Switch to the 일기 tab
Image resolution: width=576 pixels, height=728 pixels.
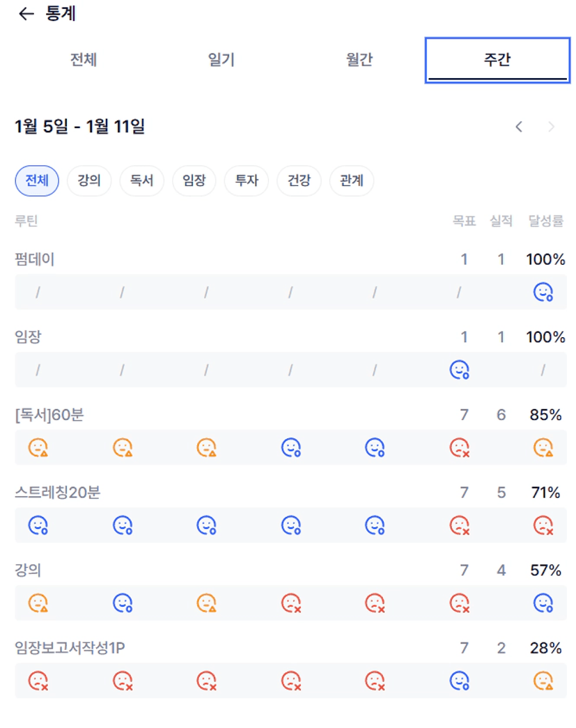pos(221,60)
